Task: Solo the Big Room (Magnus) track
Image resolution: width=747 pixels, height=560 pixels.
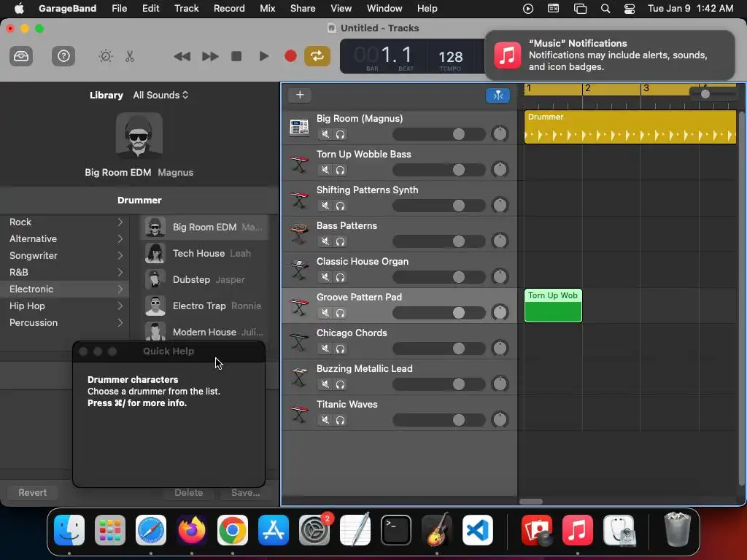Action: (340, 134)
